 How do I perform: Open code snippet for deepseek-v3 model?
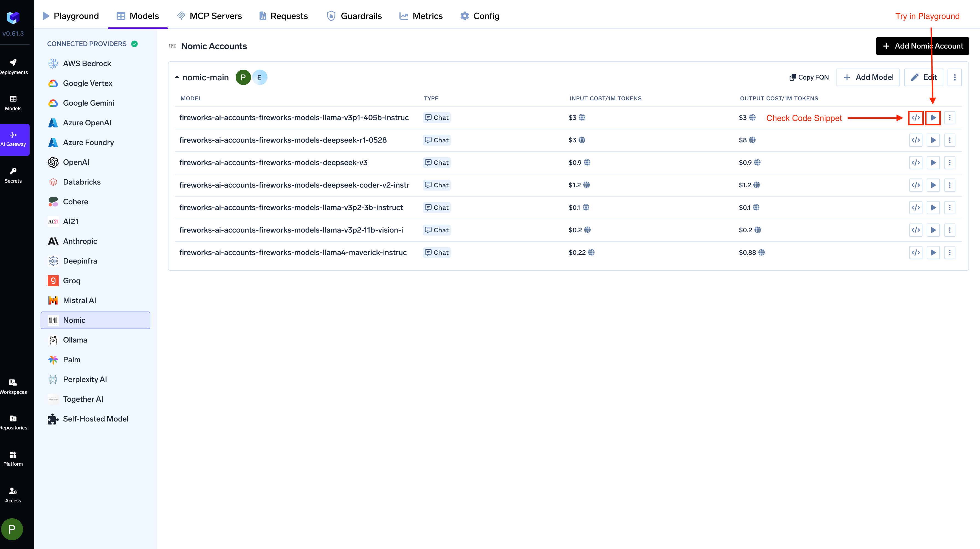(x=915, y=163)
